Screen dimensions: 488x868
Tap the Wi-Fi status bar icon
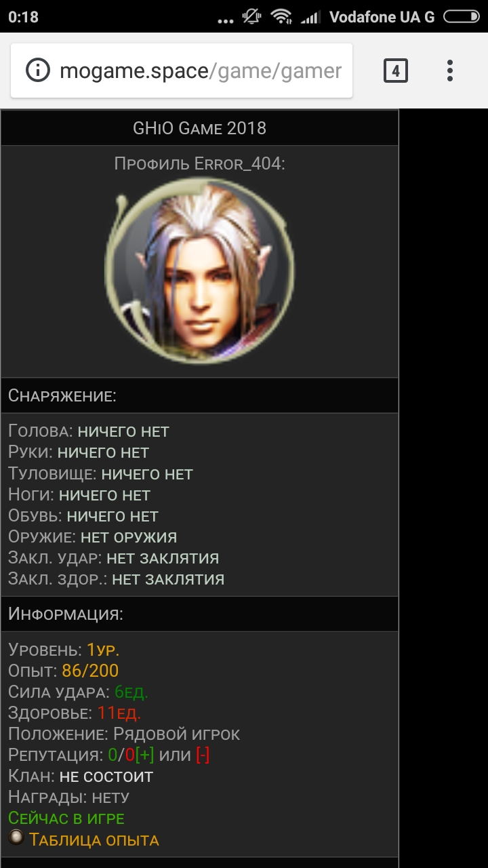click(280, 17)
